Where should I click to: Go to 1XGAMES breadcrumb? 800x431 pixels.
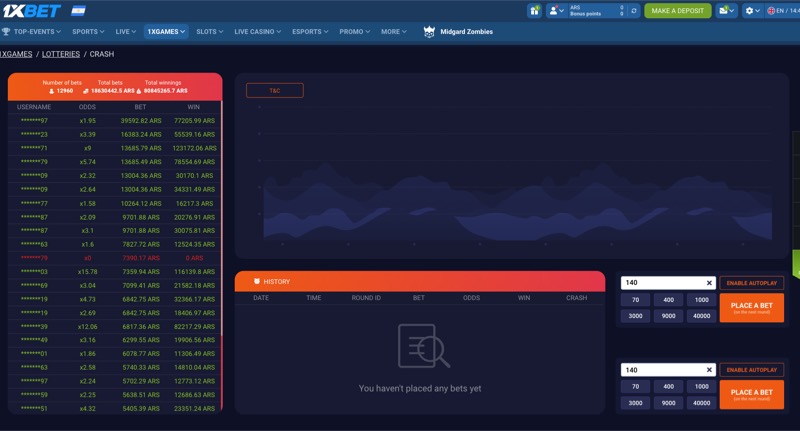(x=16, y=54)
